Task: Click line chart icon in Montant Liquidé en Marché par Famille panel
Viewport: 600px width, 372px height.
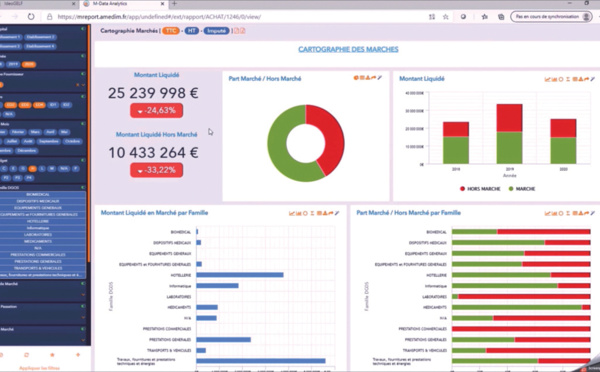Action: click(x=292, y=213)
